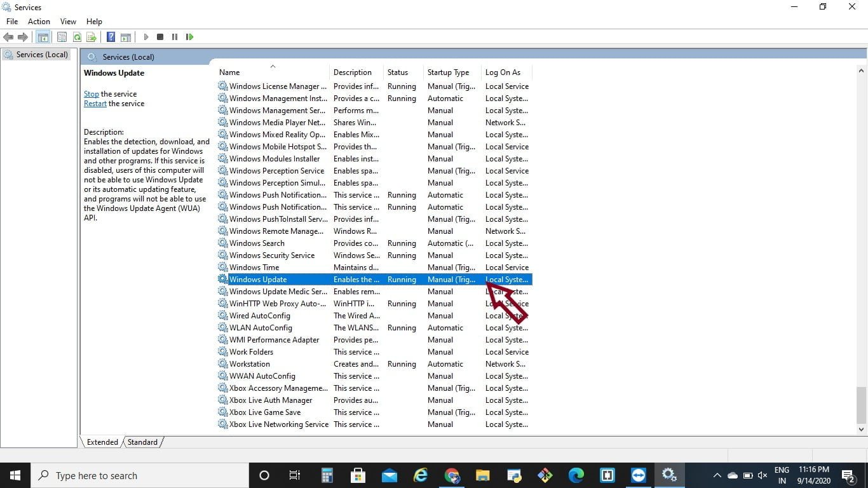Open Google Chrome from the taskbar
The height and width of the screenshot is (488, 868).
452,475
